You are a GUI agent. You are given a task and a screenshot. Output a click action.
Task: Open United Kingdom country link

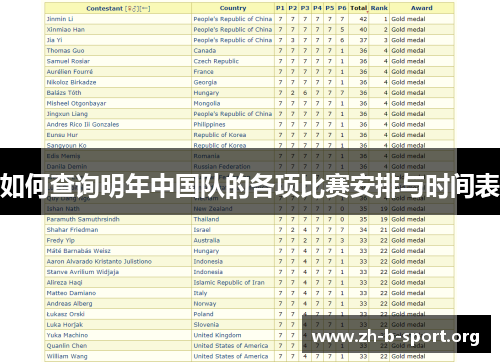[217, 335]
